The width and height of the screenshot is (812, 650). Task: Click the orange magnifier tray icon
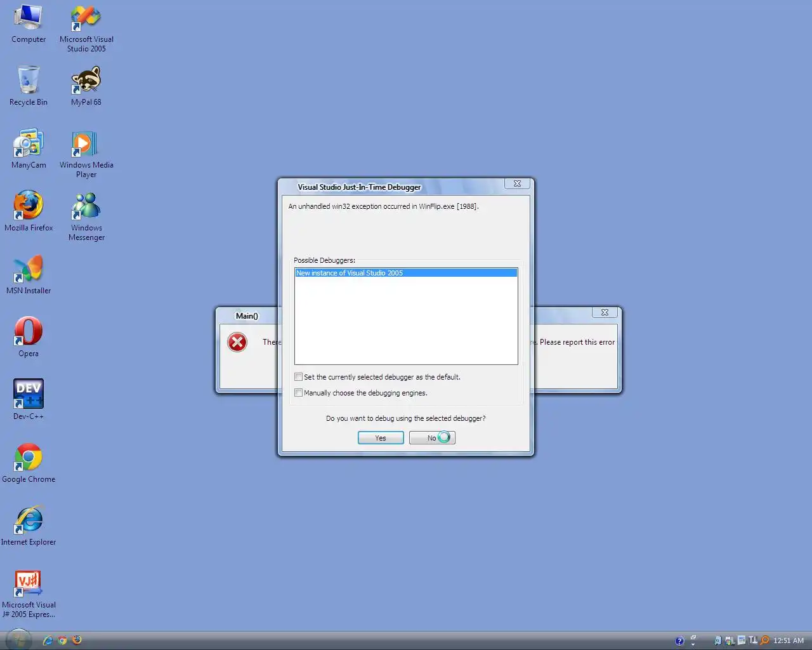point(764,640)
